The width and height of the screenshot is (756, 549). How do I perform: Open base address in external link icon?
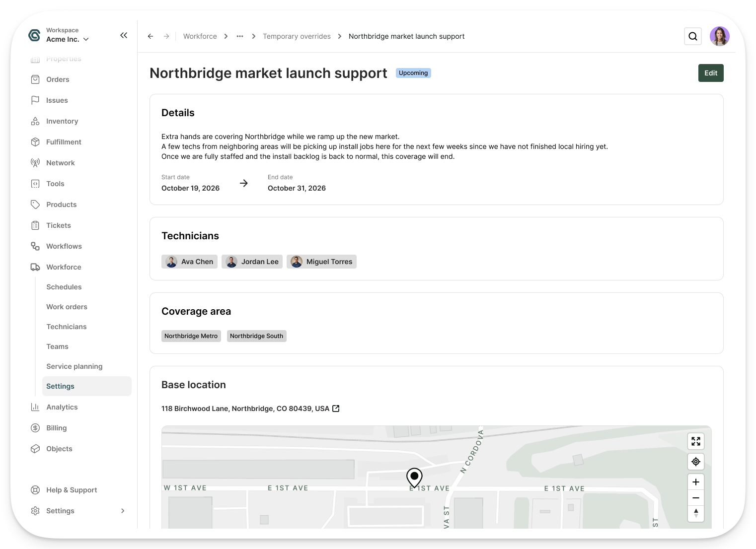pyautogui.click(x=336, y=409)
